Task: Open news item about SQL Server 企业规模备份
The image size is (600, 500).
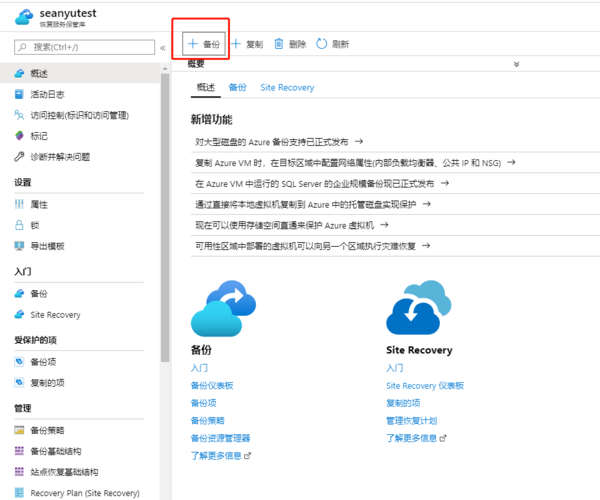Action: 322,184
